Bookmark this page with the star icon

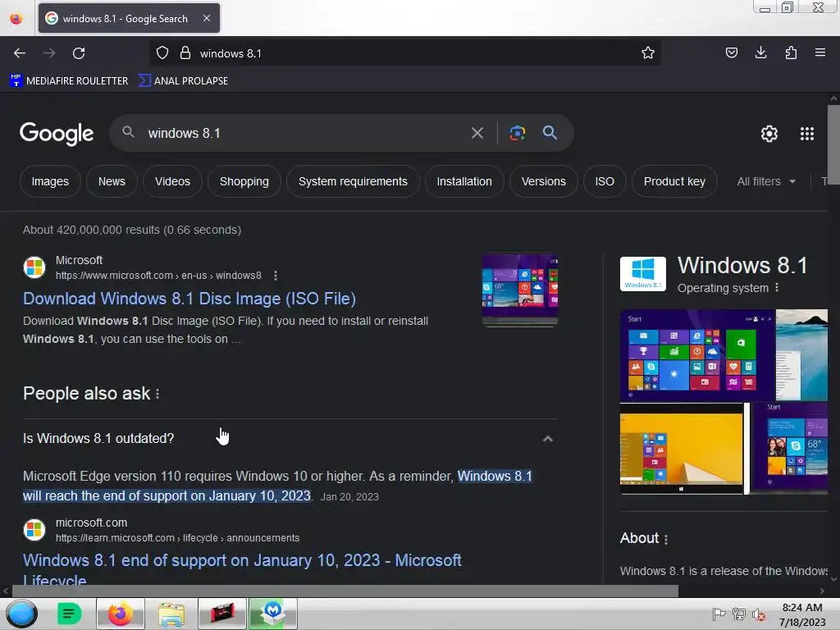tap(648, 53)
